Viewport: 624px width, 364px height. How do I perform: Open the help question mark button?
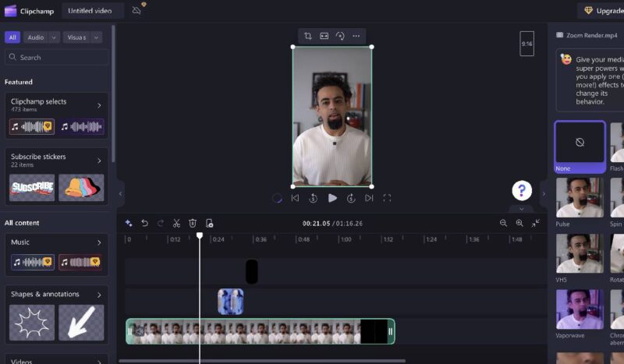(522, 190)
